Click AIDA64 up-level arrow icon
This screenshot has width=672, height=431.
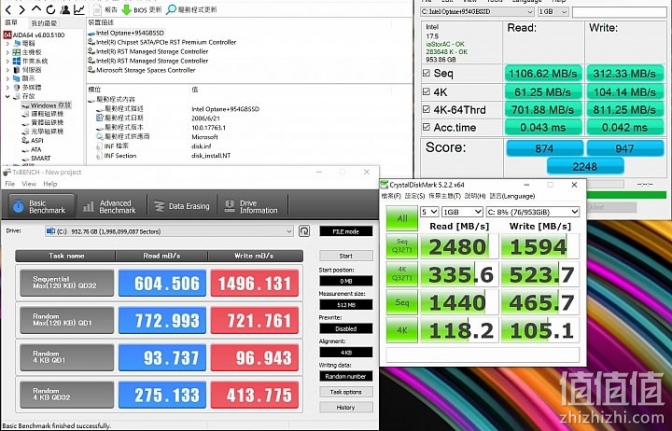[x=36, y=9]
